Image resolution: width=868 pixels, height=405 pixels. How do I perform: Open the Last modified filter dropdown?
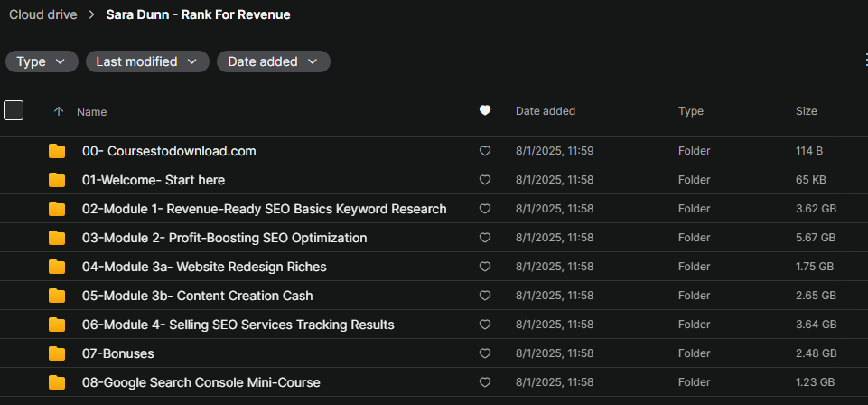point(147,61)
